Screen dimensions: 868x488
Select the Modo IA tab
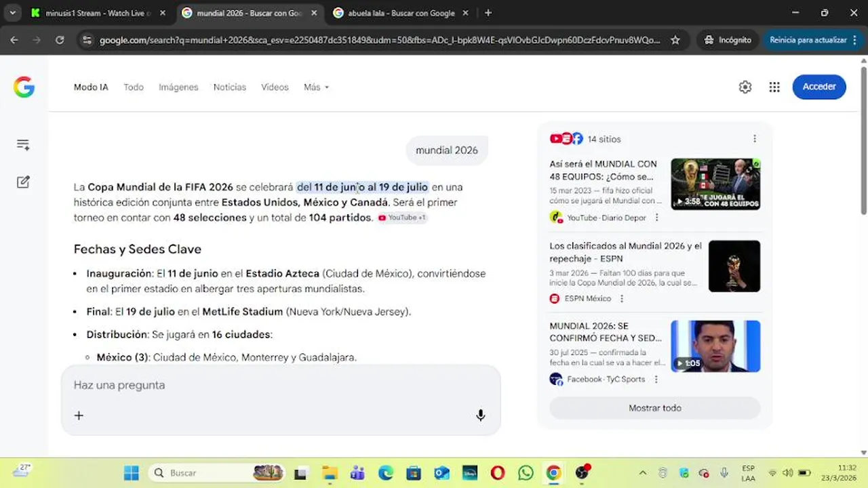tap(91, 87)
